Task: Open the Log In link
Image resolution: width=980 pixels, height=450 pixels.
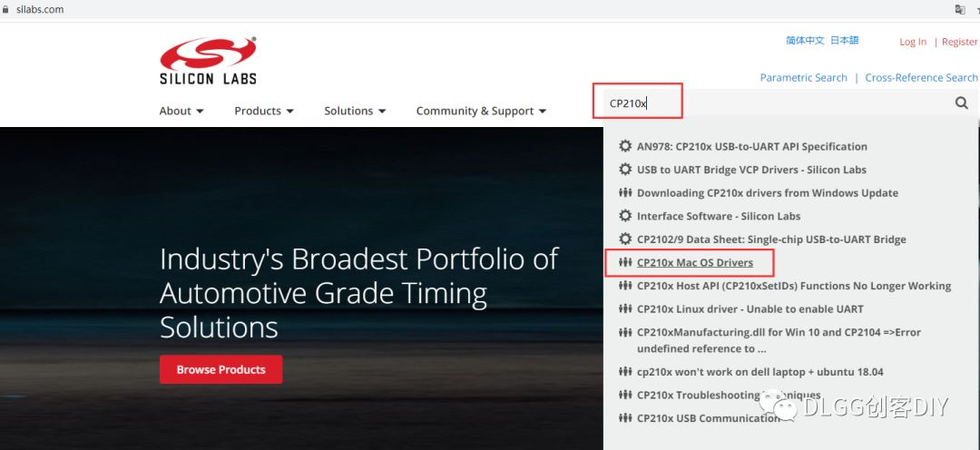Action: (913, 42)
